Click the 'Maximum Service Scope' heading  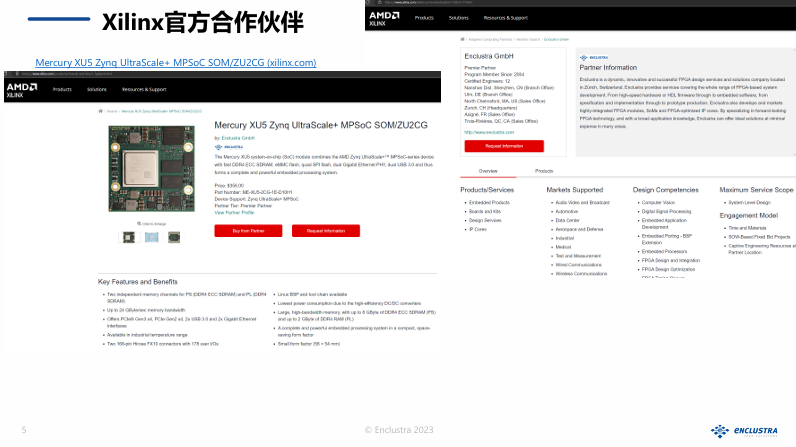click(756, 190)
